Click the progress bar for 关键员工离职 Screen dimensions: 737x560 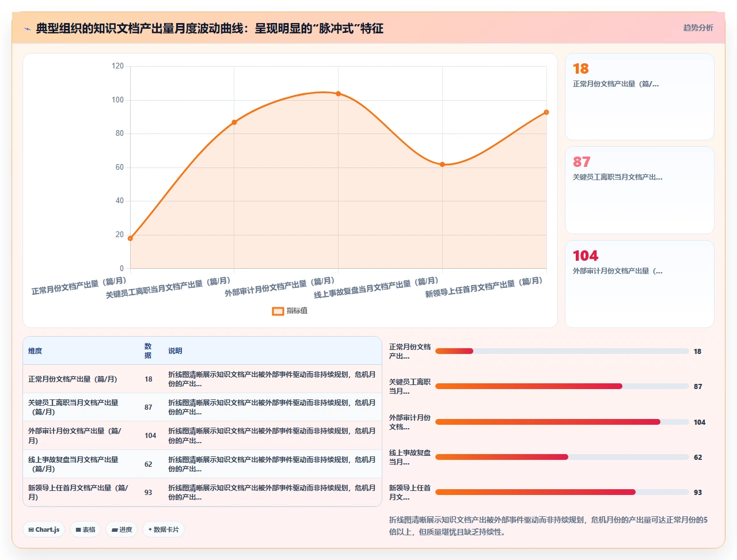(x=562, y=386)
